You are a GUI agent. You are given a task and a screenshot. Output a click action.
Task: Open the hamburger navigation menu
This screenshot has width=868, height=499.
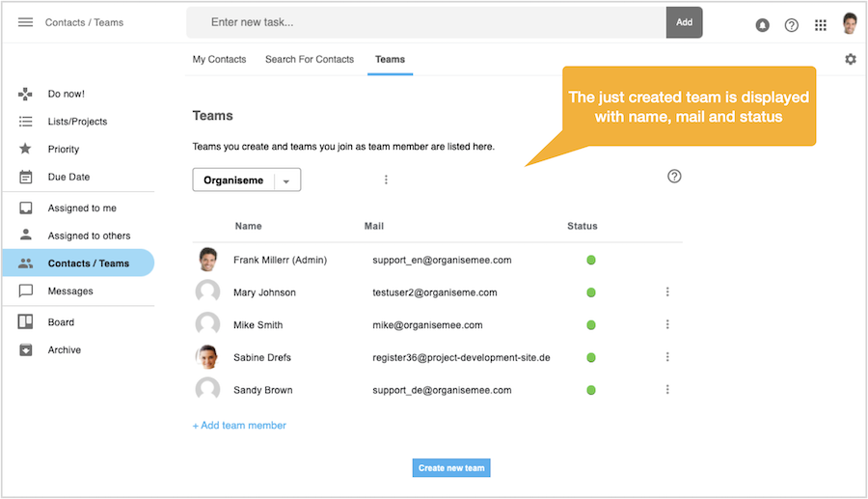[26, 22]
